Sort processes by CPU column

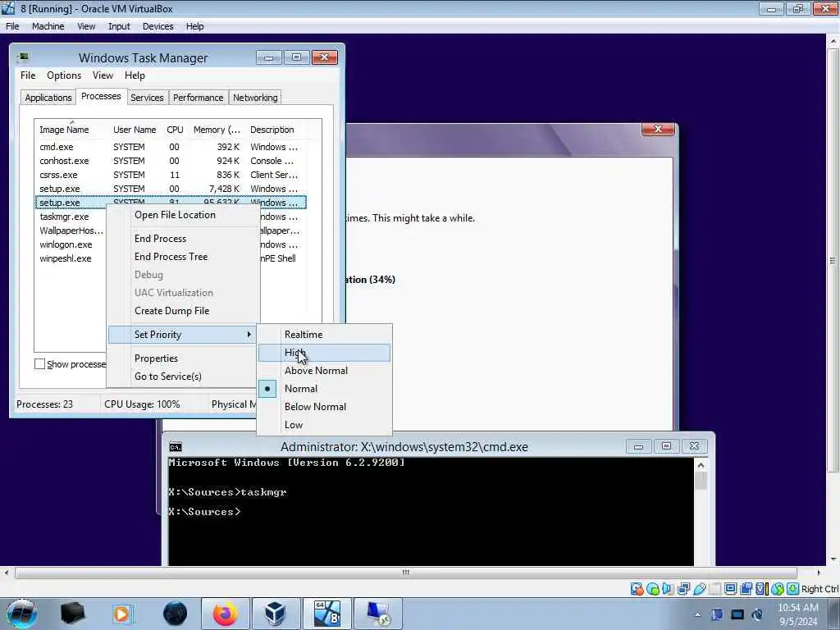click(175, 130)
